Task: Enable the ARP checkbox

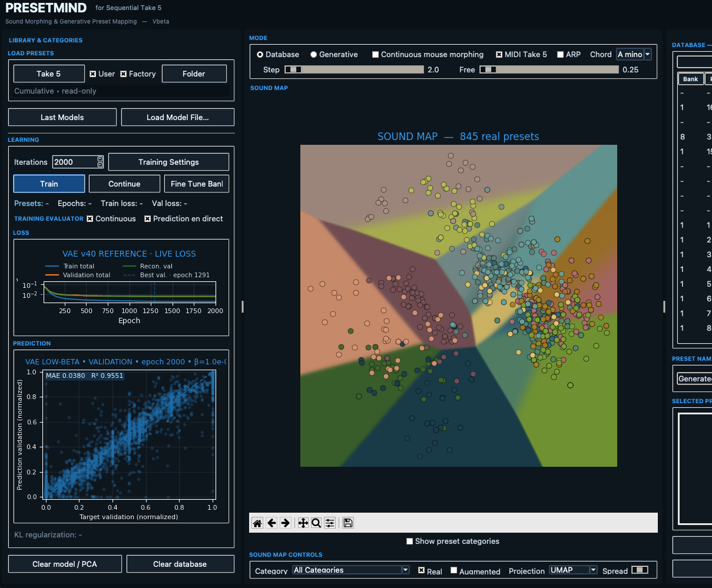Action: pyautogui.click(x=561, y=54)
